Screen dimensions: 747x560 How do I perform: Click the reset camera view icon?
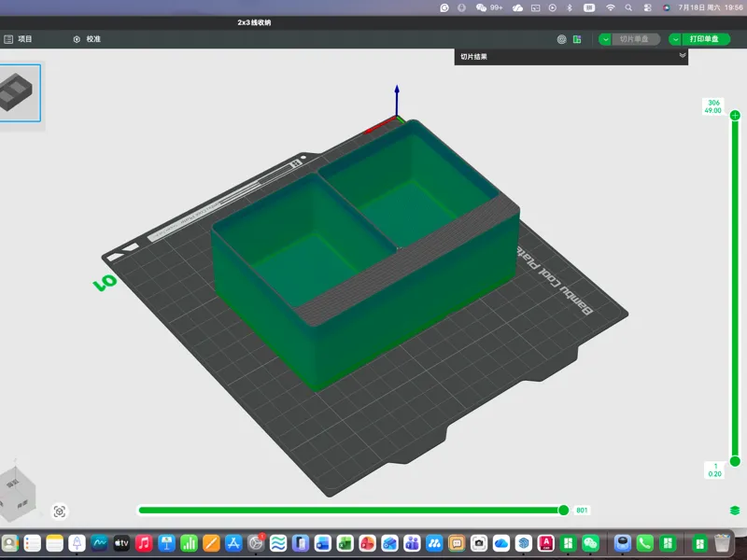click(60, 511)
